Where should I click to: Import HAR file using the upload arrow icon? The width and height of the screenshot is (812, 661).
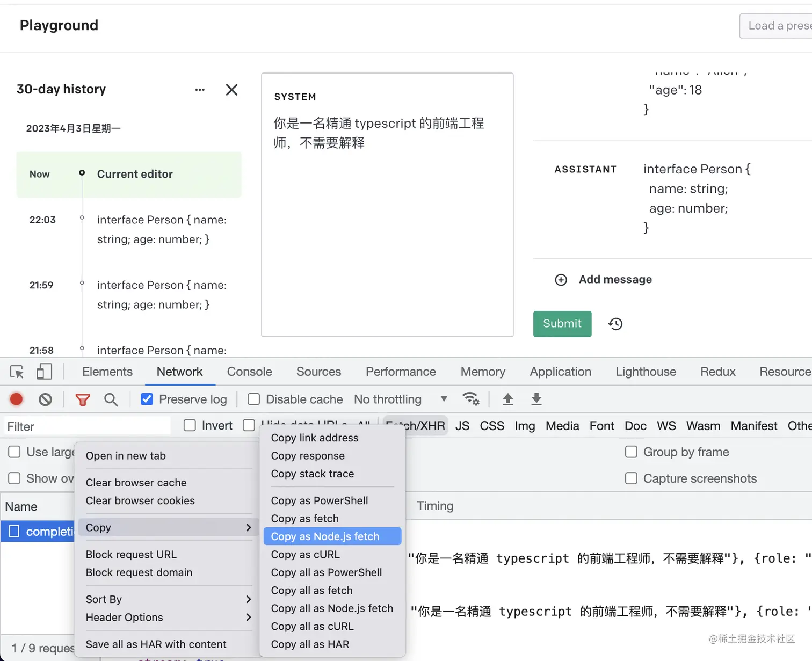pyautogui.click(x=508, y=399)
